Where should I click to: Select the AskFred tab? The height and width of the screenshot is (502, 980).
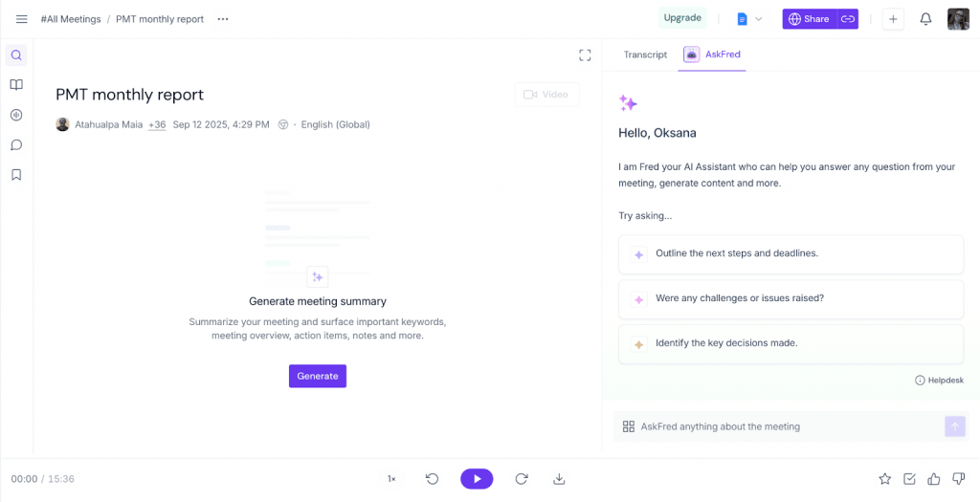[712, 55]
